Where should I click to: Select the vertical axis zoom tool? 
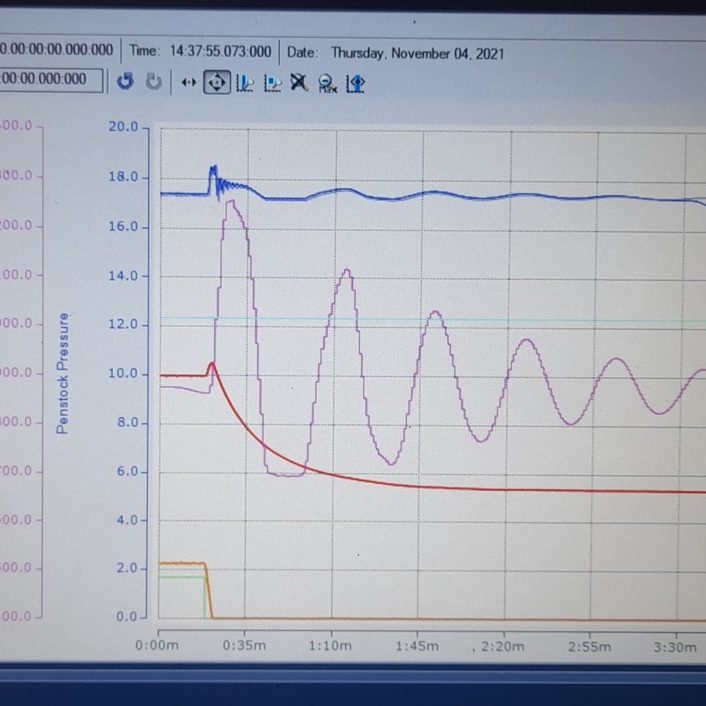(x=245, y=83)
